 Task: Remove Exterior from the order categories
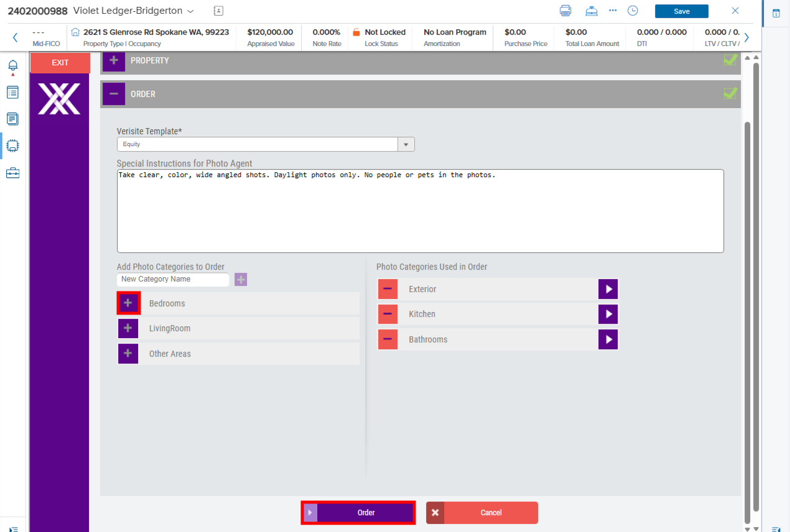pos(388,289)
